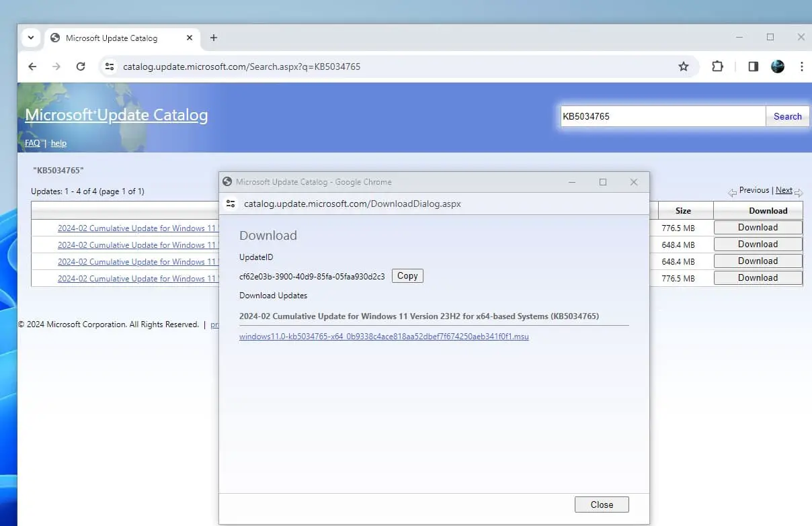The height and width of the screenshot is (526, 812).
Task: Click the Updates: 1 - 4 of 4 text
Action: 87,191
